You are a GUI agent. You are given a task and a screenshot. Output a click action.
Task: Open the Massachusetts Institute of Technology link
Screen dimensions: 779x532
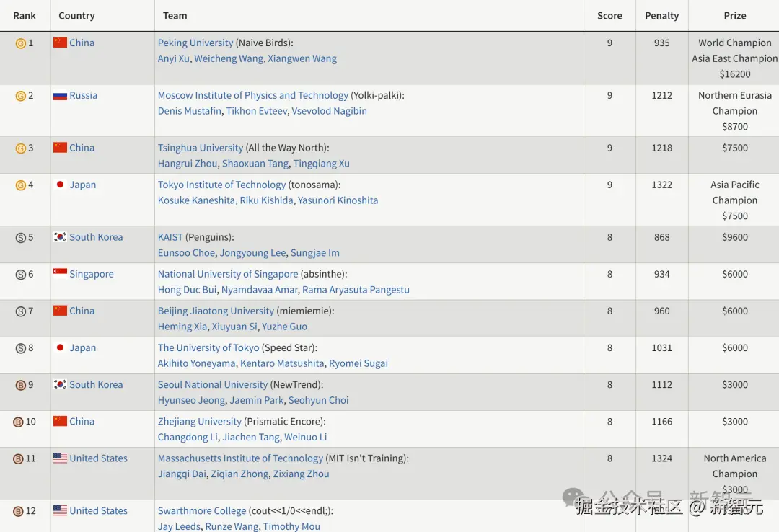(240, 458)
